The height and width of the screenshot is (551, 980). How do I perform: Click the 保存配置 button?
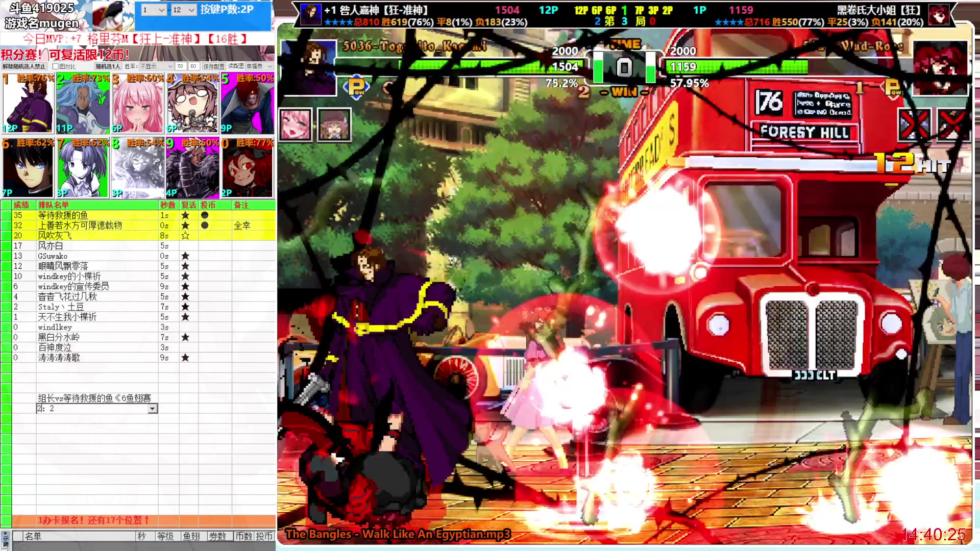coord(214,66)
